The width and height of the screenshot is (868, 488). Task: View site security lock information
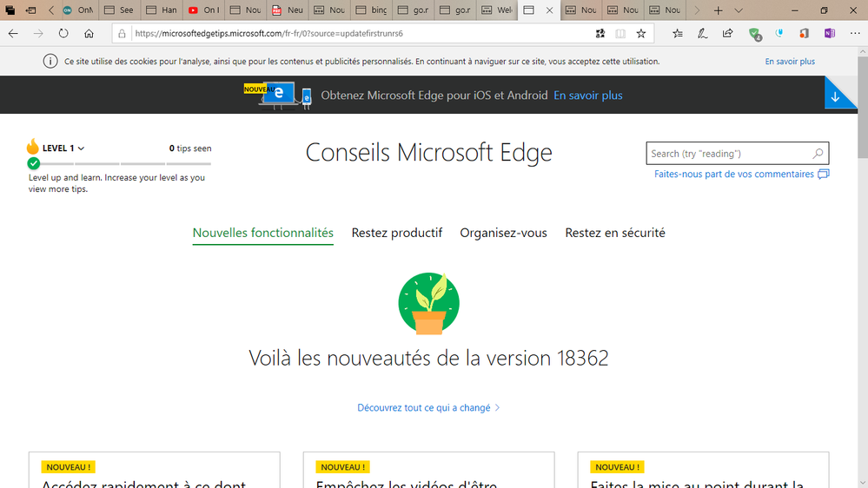click(122, 33)
